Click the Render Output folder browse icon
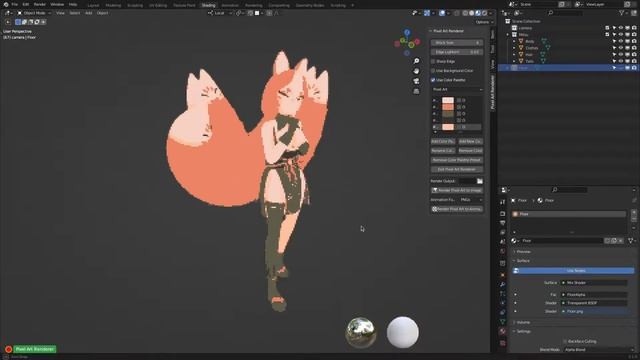The height and width of the screenshot is (360, 640). coord(480,181)
